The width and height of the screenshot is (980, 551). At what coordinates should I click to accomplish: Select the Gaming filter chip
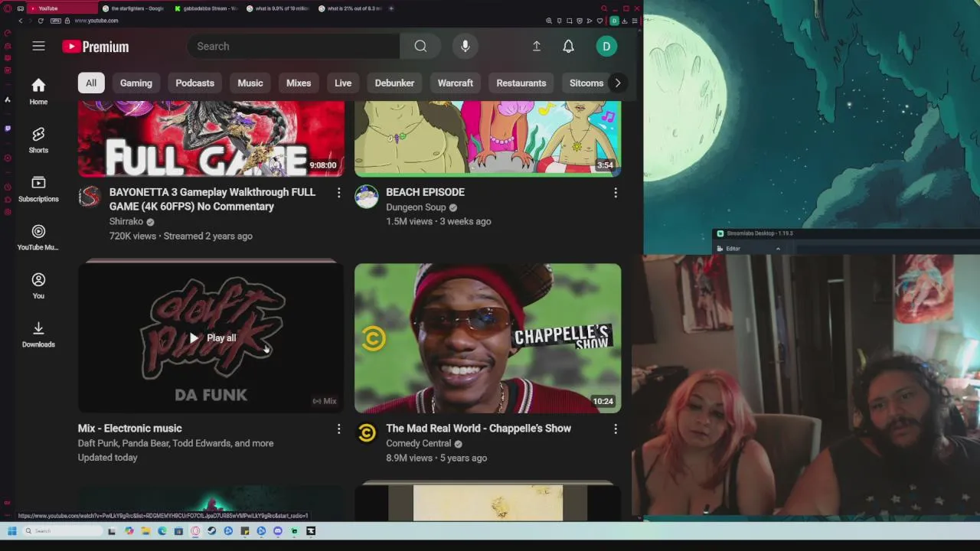pos(136,83)
